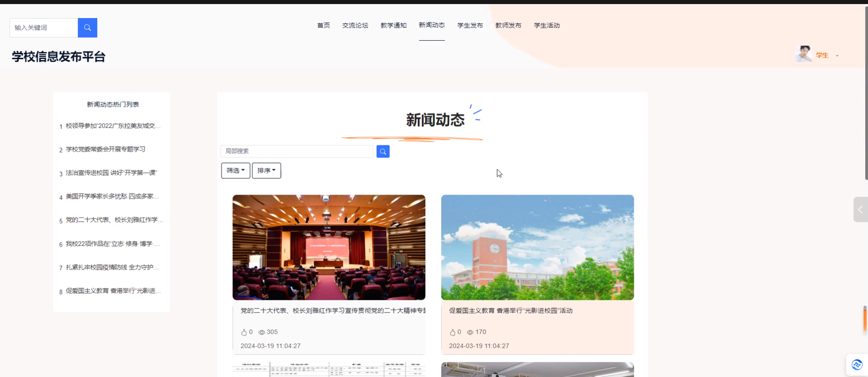Image resolution: width=868 pixels, height=377 pixels.
Task: Open hot news item 我校22项作品在立志修身博学
Action: click(x=113, y=244)
